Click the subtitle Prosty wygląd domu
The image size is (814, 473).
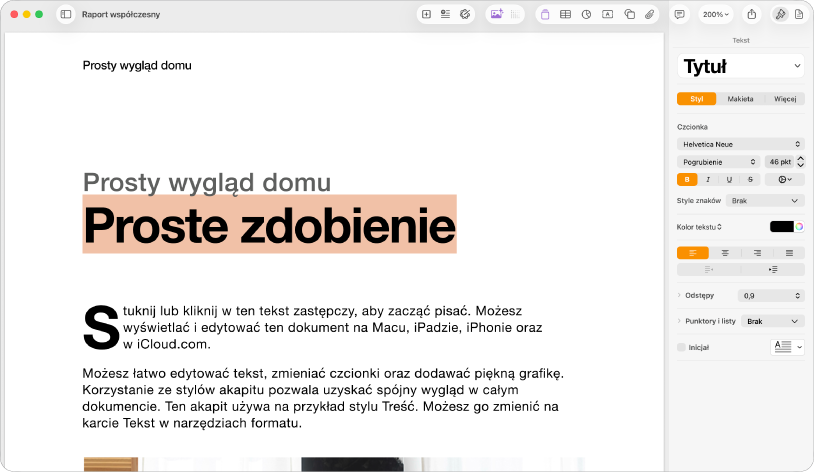[207, 182]
